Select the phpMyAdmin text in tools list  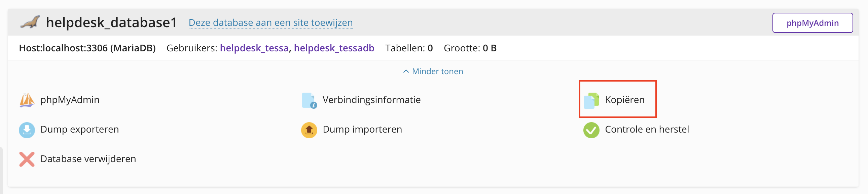tap(70, 100)
